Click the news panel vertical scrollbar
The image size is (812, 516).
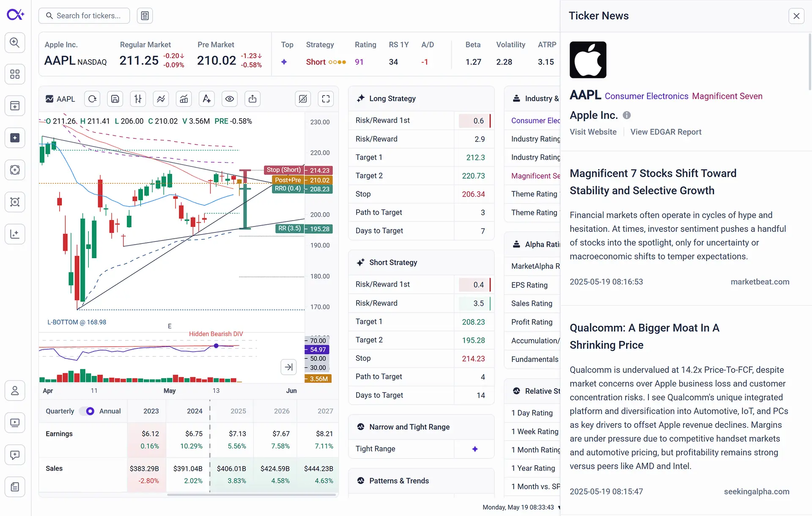(809, 61)
